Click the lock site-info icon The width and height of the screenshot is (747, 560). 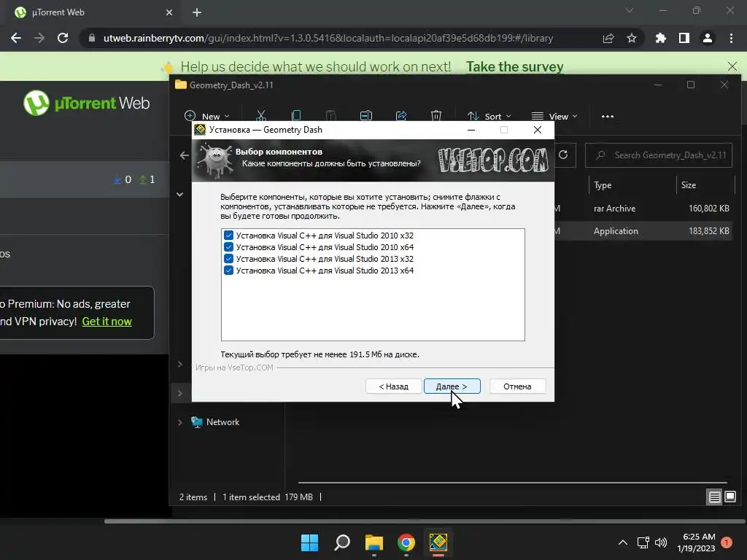92,38
